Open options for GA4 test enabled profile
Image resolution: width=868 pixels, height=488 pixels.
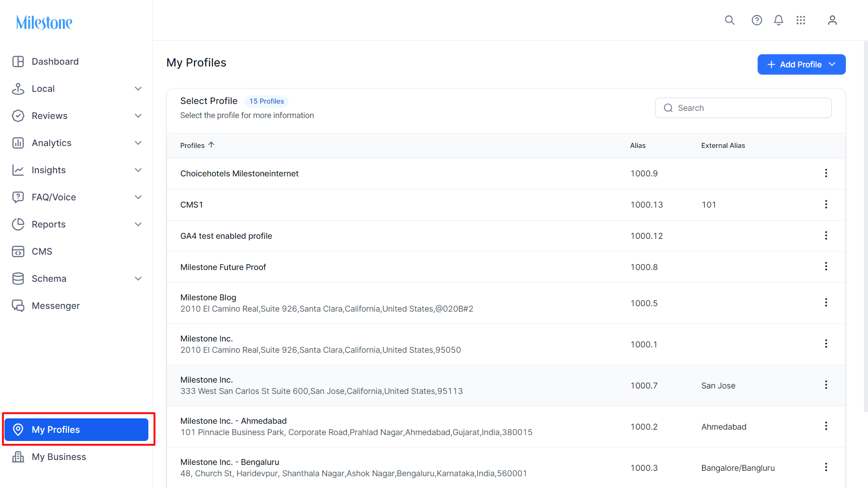pos(826,236)
